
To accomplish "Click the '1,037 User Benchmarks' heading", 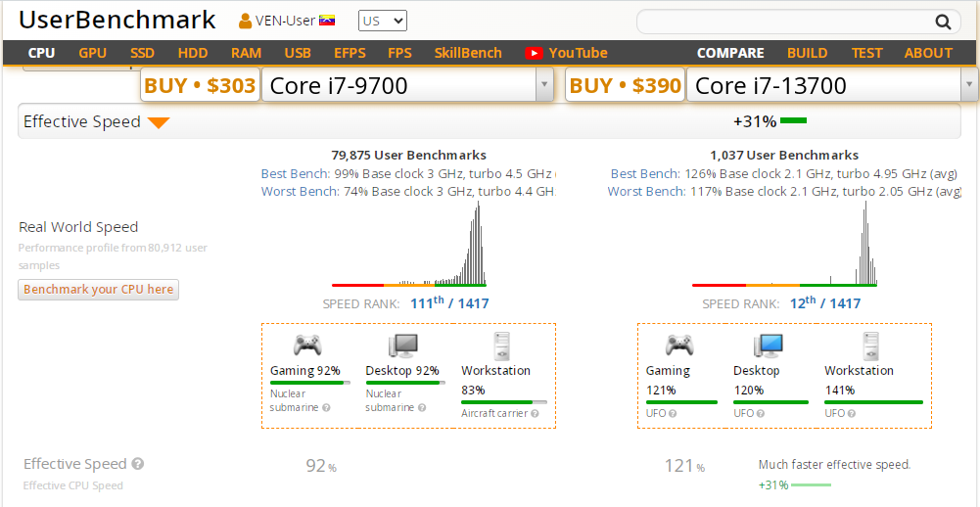I will [x=784, y=155].
